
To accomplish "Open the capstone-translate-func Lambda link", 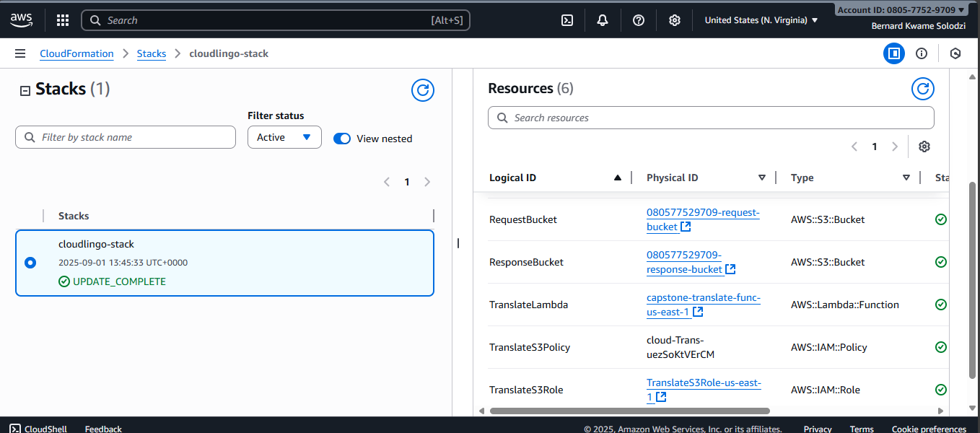I will point(703,298).
